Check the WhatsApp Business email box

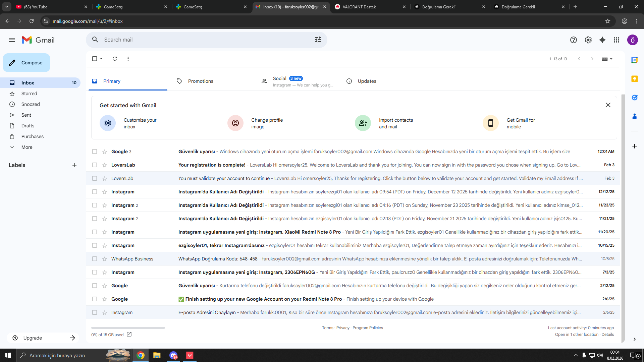(x=95, y=259)
